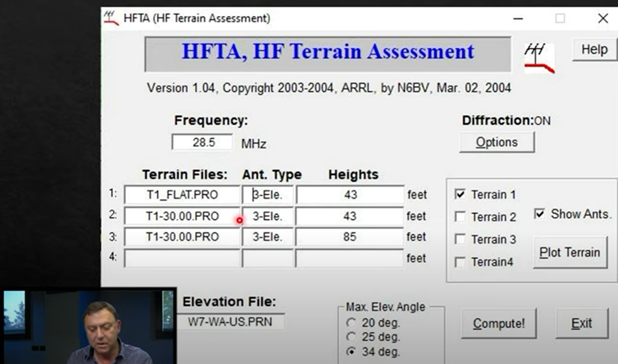Image resolution: width=618 pixels, height=364 pixels.
Task: Click the HFTA antenna icon in title bar
Action: [111, 18]
